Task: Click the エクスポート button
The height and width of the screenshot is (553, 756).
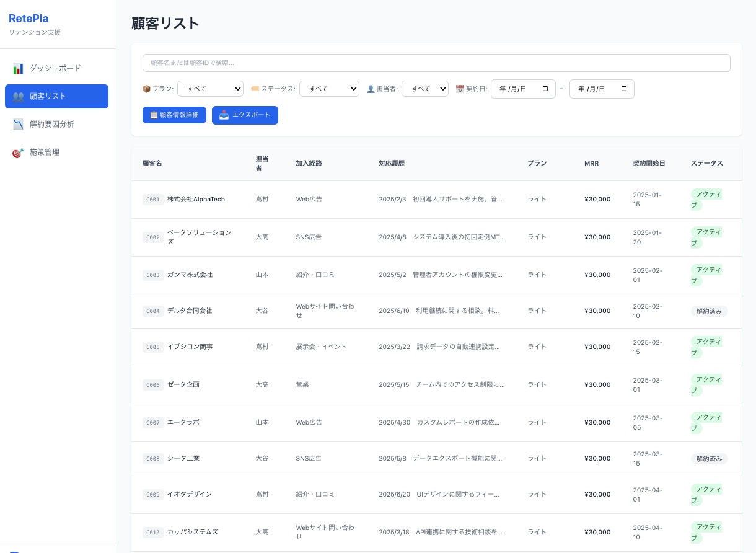Action: point(245,115)
